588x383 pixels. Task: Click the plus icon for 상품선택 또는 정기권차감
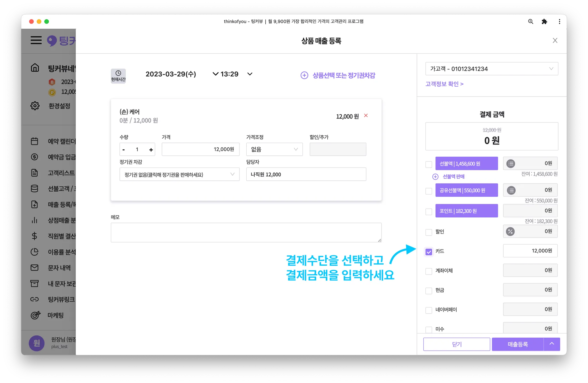(304, 75)
